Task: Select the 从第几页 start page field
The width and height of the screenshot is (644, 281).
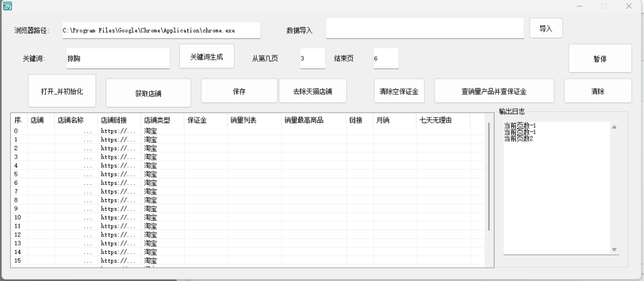Action: point(313,58)
